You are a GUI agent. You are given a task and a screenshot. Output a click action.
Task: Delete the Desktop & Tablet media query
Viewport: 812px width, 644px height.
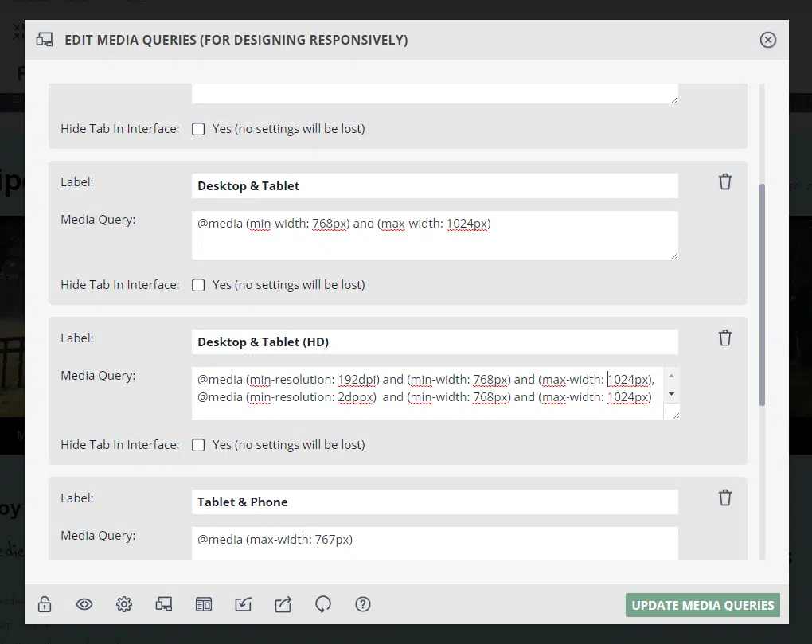(x=724, y=181)
